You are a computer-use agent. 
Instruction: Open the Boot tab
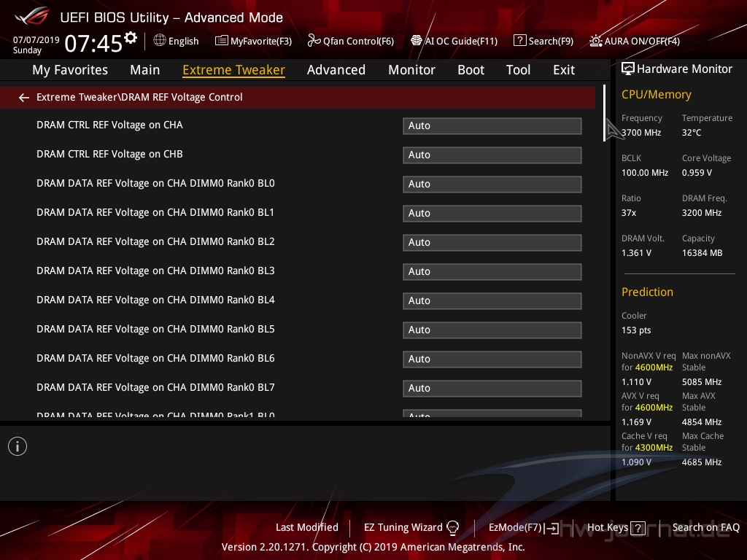[471, 70]
